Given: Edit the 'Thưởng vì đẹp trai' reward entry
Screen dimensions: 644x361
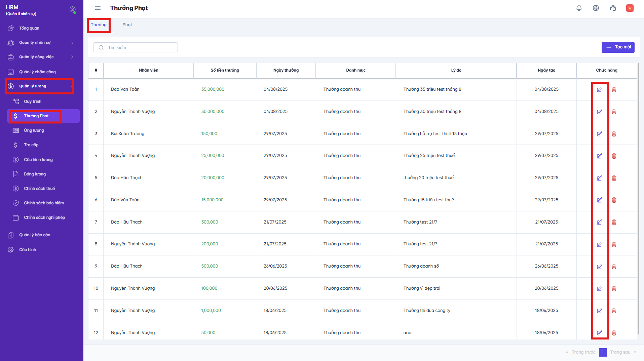Looking at the screenshot, I should click(599, 288).
